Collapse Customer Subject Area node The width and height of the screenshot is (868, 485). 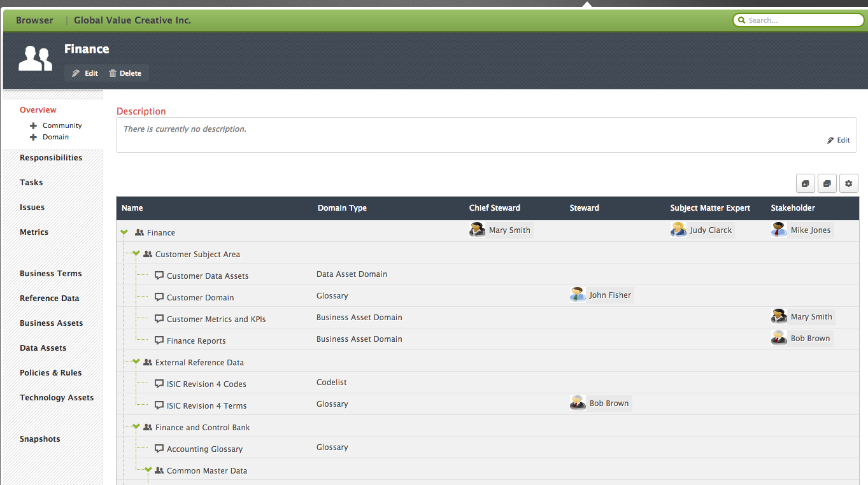click(136, 253)
